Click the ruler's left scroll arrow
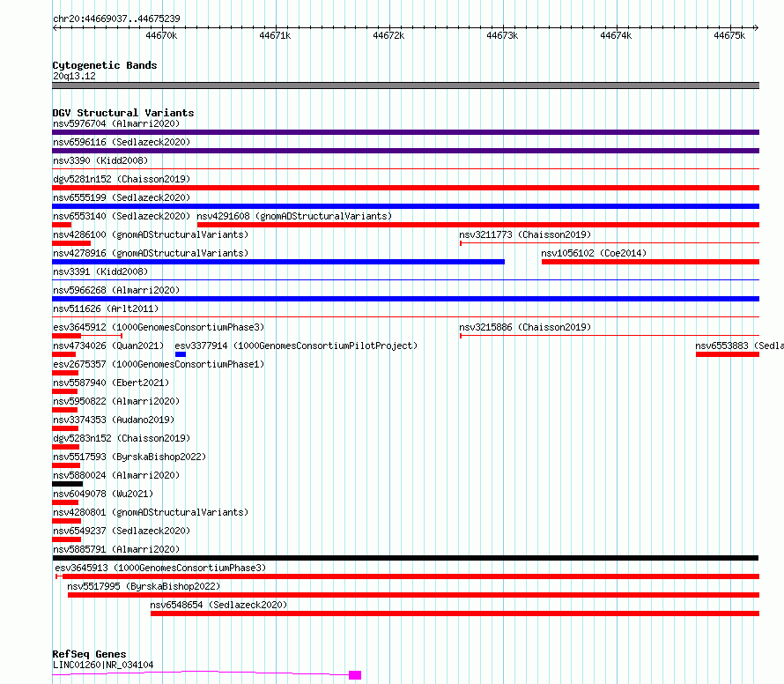784x684 pixels. pyautogui.click(x=55, y=27)
